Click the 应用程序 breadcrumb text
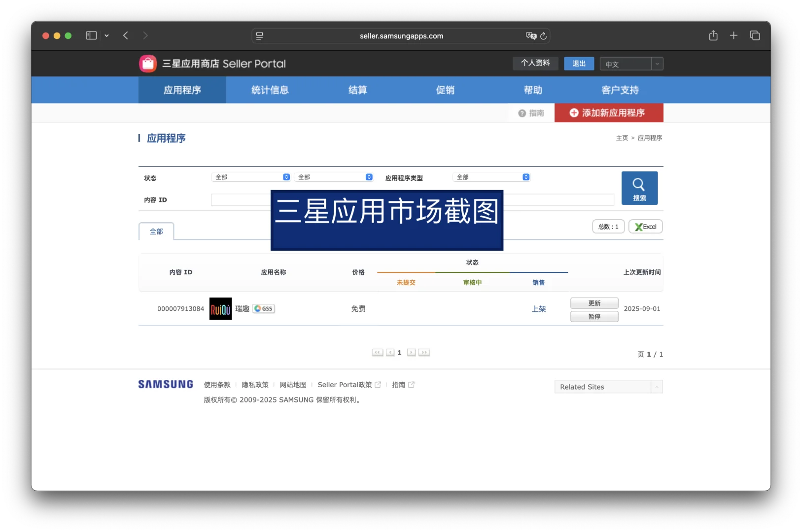Screen dimensions: 802x532 click(650, 138)
